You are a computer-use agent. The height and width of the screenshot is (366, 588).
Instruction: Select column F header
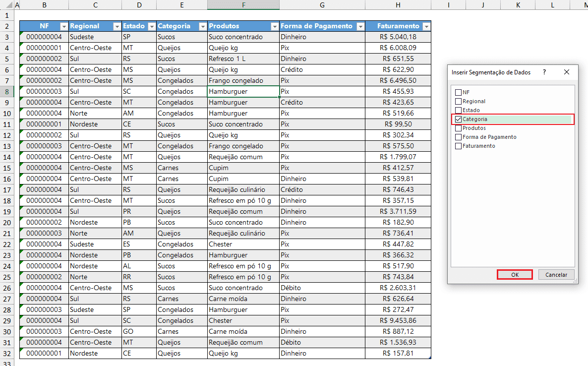(x=243, y=4)
